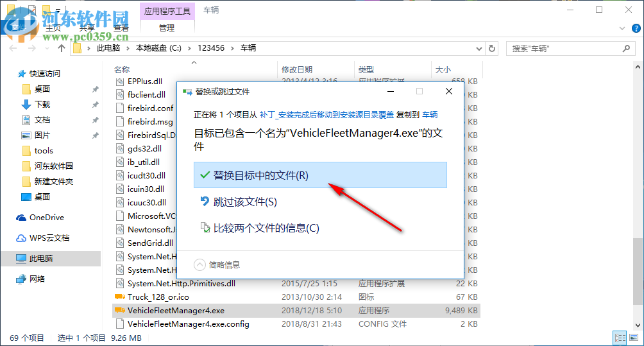Select icudt30.dll file

[x=146, y=175]
